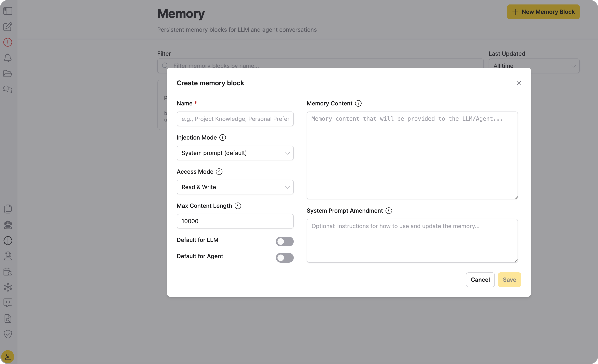Open the conversations chat bubbles icon

click(8, 89)
